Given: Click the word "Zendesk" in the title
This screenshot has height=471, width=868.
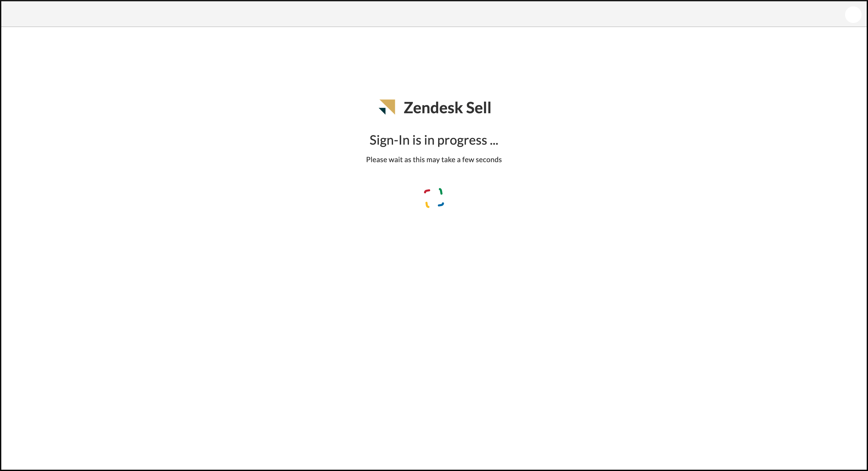Looking at the screenshot, I should coord(433,108).
